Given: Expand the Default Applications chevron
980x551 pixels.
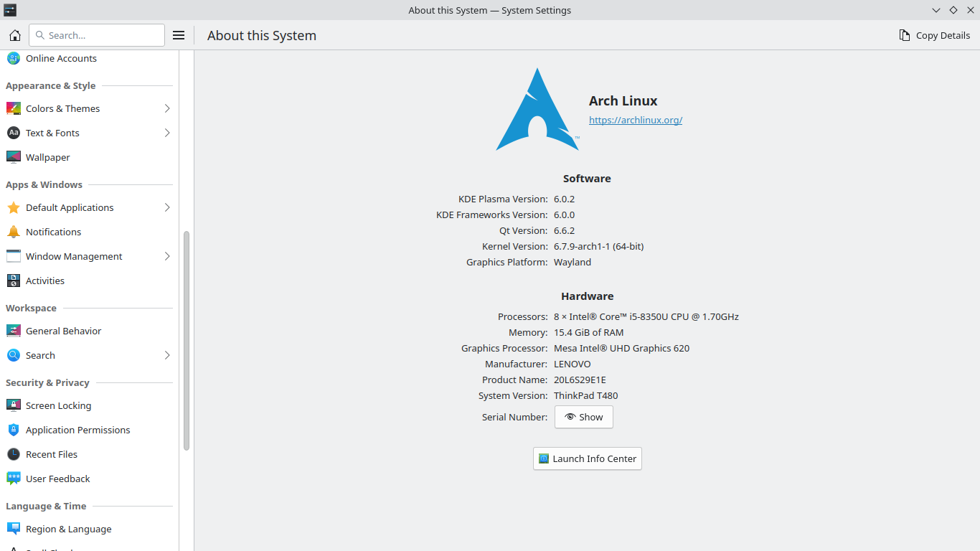Looking at the screenshot, I should tap(167, 207).
